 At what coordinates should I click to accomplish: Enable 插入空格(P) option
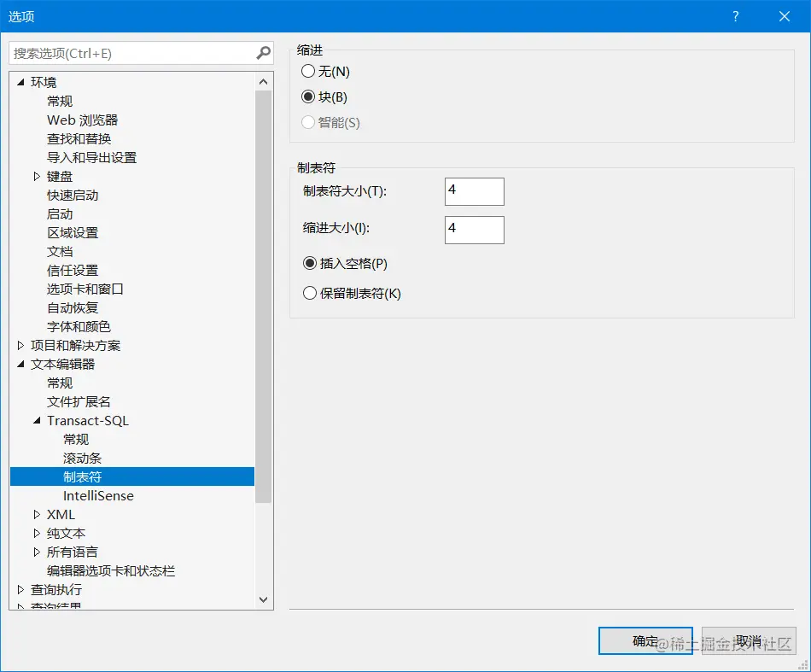(x=310, y=264)
